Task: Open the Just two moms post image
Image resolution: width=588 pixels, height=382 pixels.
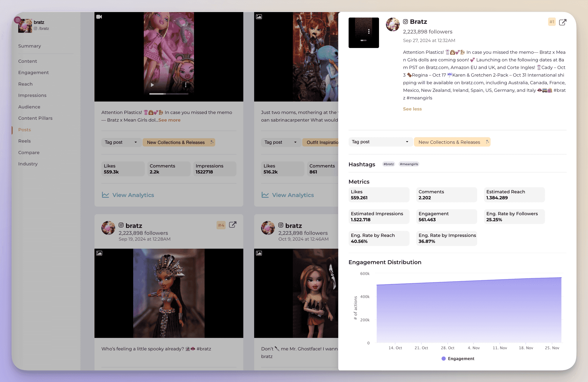Action: pos(296,57)
